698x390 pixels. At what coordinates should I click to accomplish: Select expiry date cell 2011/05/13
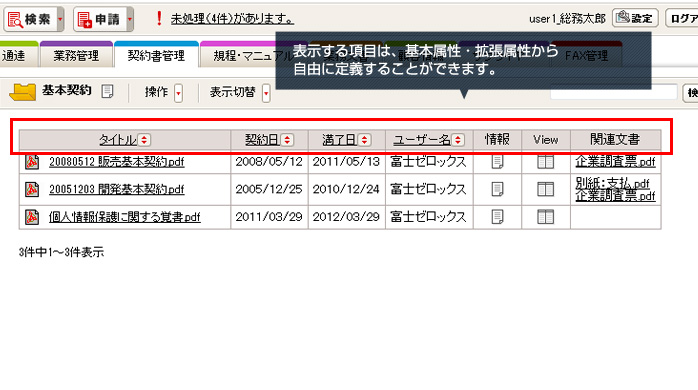[346, 162]
